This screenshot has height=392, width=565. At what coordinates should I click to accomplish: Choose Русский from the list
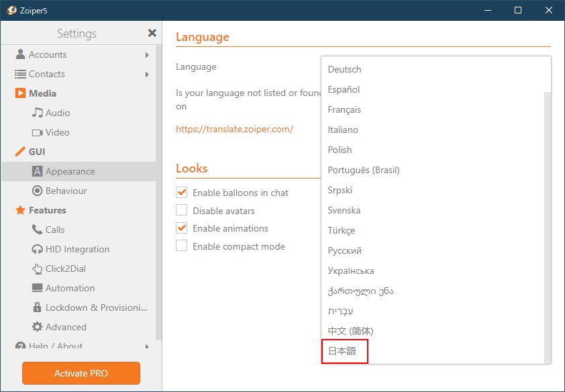coord(432,251)
